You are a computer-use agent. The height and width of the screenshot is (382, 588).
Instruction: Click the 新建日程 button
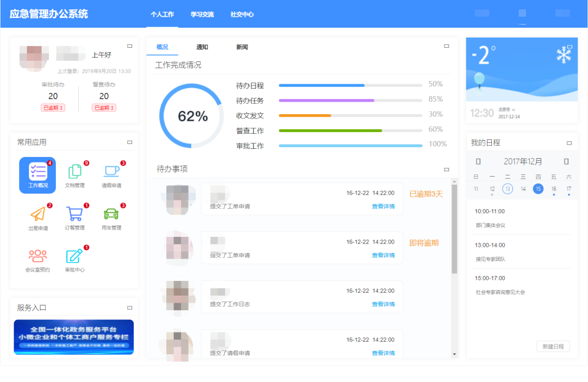coord(553,347)
